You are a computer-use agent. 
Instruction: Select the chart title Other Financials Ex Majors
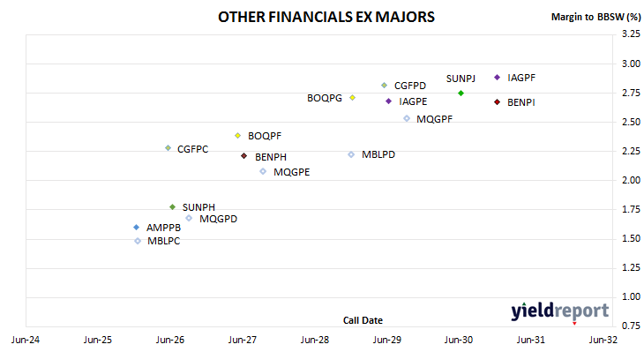[326, 17]
